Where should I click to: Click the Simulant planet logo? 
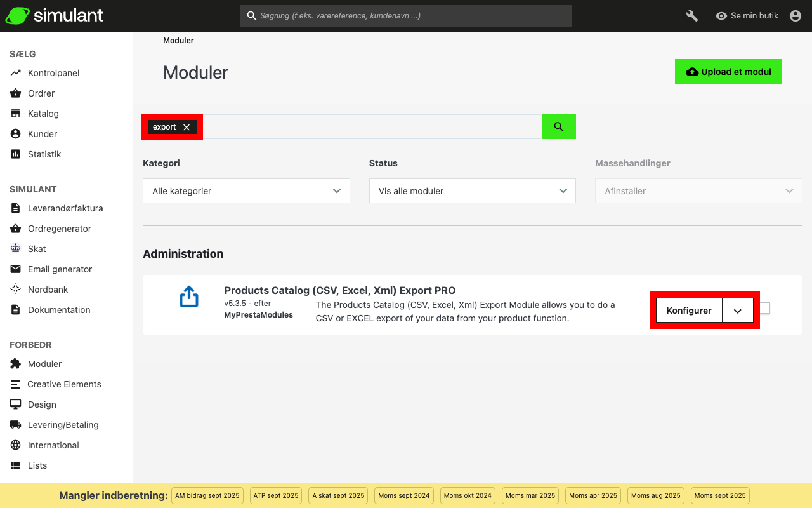tap(16, 16)
